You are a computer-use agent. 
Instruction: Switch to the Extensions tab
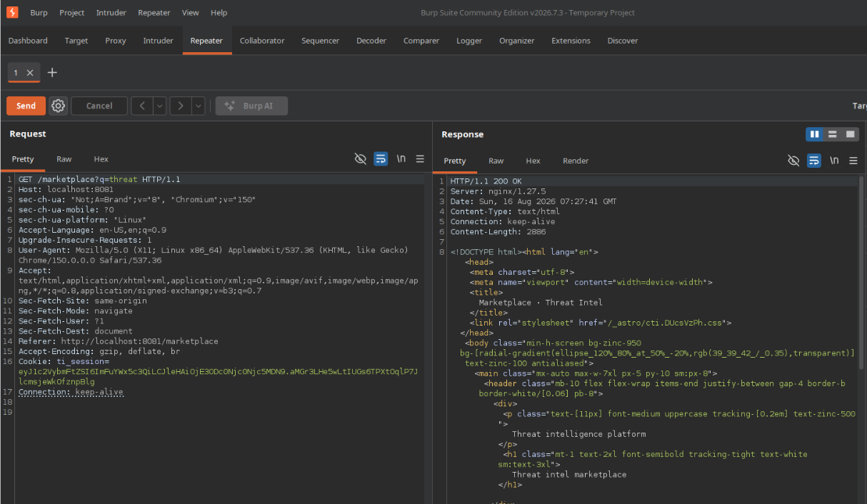point(571,41)
